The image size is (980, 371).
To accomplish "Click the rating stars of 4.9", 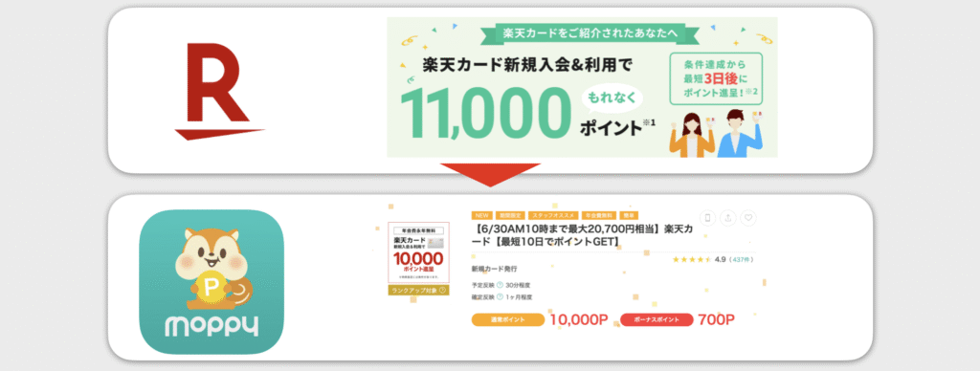I will (x=692, y=259).
